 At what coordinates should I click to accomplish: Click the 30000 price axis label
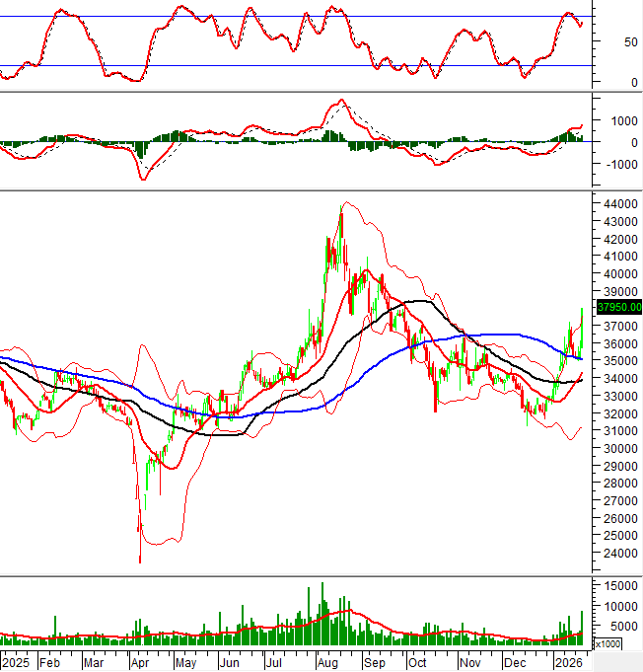point(619,448)
